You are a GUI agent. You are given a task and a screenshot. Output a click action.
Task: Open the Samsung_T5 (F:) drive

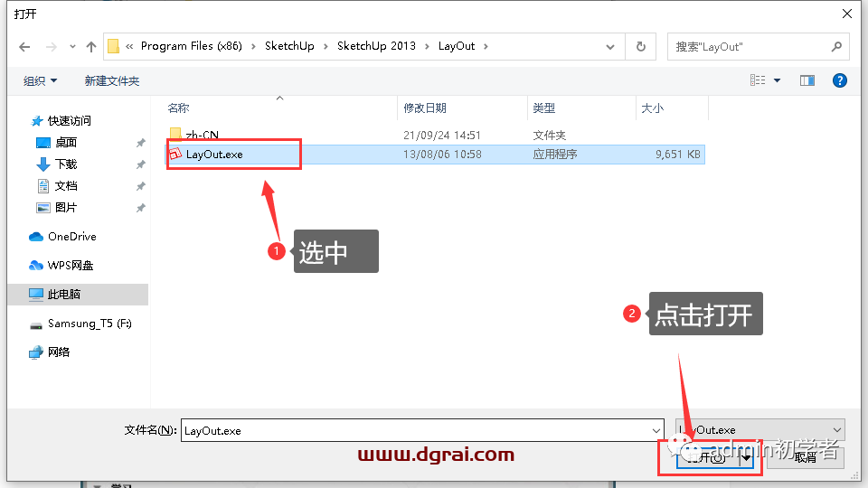pyautogui.click(x=89, y=324)
